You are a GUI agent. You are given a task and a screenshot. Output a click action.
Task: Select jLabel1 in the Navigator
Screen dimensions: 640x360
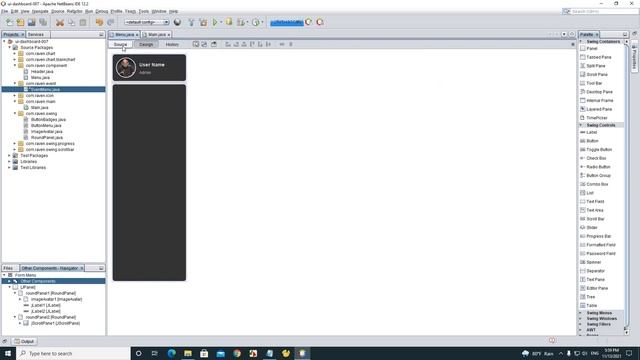46,305
